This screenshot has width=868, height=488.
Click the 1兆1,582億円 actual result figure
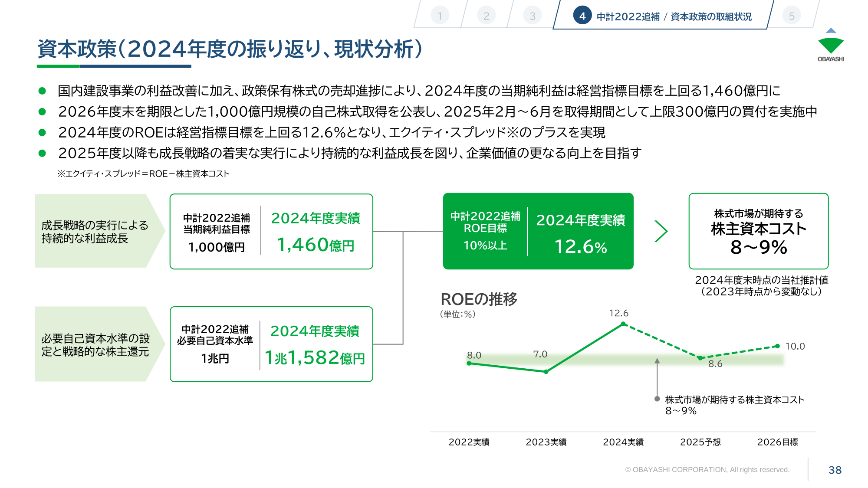[x=315, y=358]
